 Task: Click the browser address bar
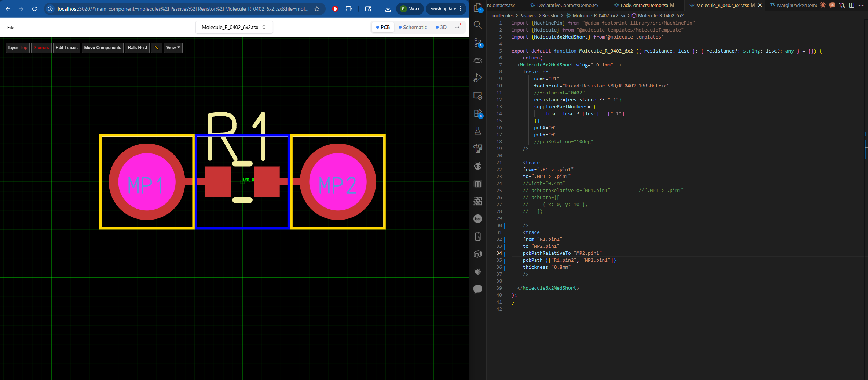click(183, 9)
